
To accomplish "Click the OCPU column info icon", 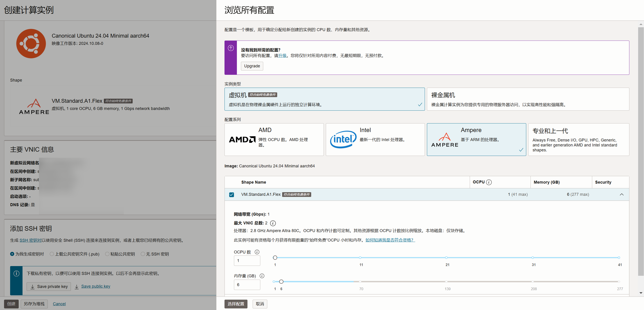I will coord(489,182).
